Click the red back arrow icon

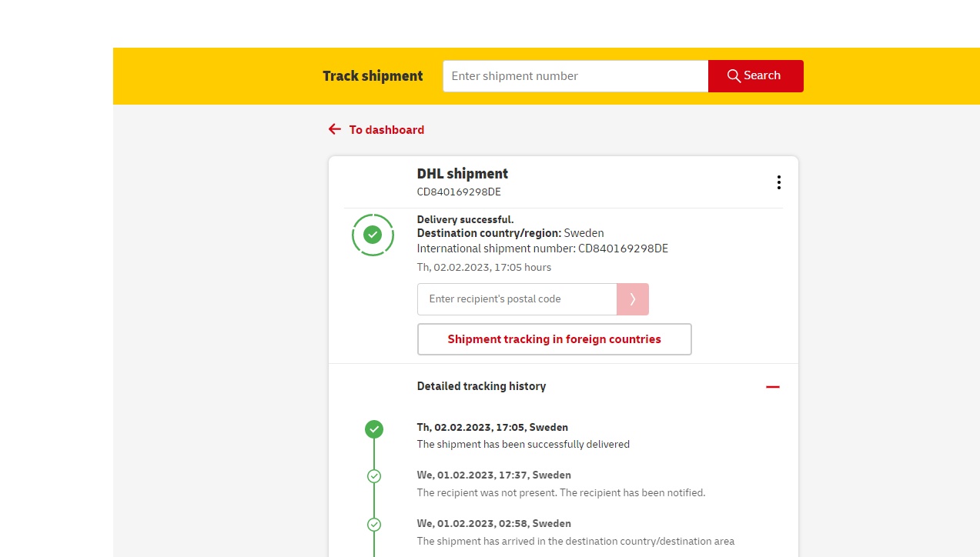coord(335,129)
